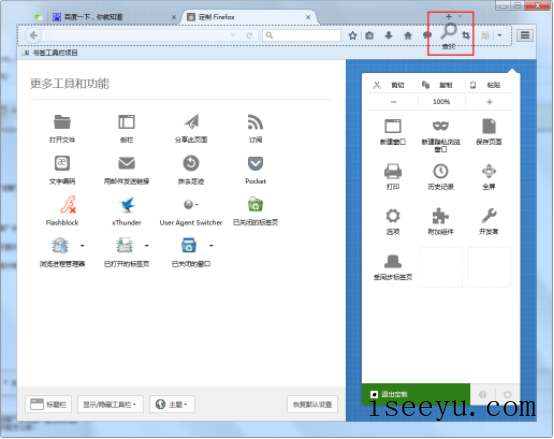Click zoom in plus in menu panel

pos(490,102)
